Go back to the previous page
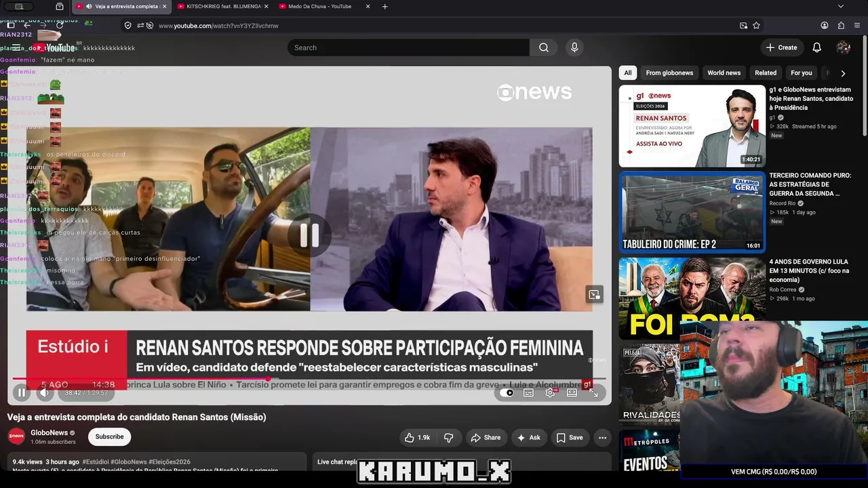 pos(27,26)
